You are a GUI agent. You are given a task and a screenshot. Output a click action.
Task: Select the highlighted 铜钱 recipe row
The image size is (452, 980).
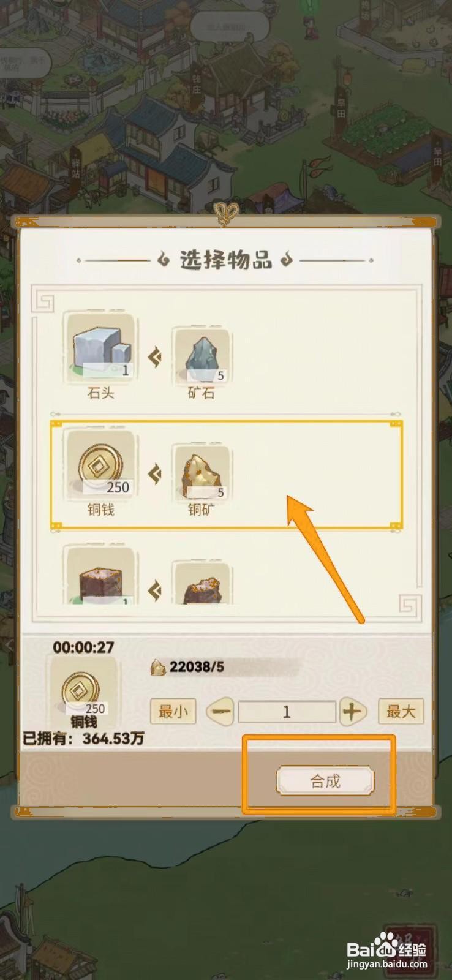click(x=226, y=475)
